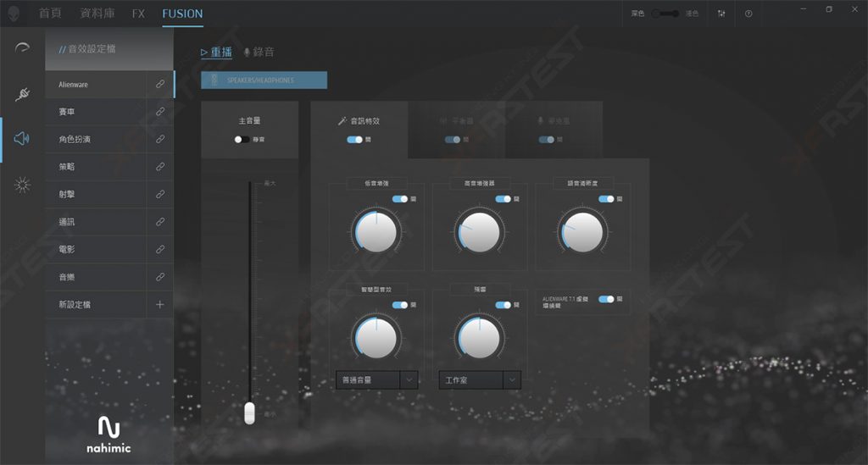Open the overclocking gauge sidebar icon
The image size is (868, 465).
(22, 47)
